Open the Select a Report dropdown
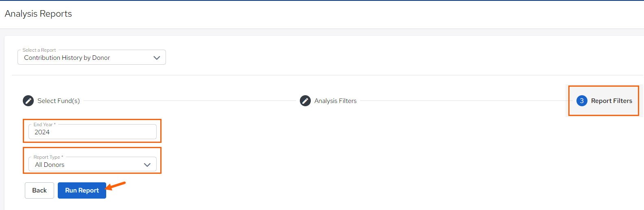This screenshot has height=210, width=644. (92, 58)
